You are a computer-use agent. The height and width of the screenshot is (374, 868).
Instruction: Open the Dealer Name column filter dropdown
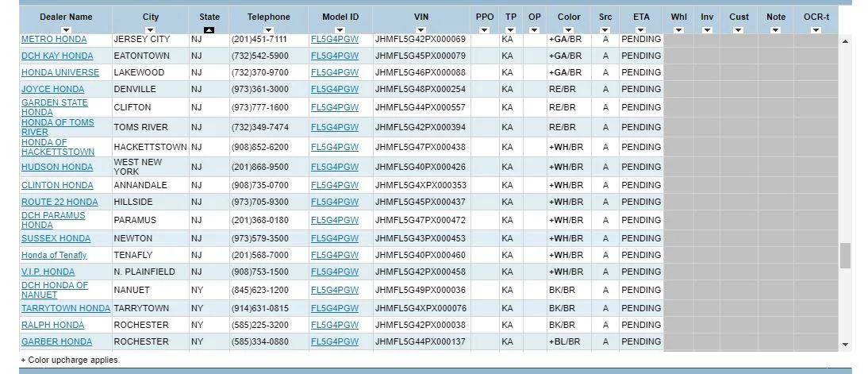click(66, 30)
